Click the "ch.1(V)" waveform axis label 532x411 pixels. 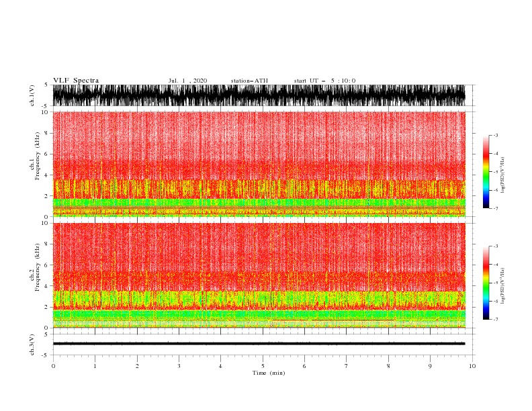pos(32,95)
